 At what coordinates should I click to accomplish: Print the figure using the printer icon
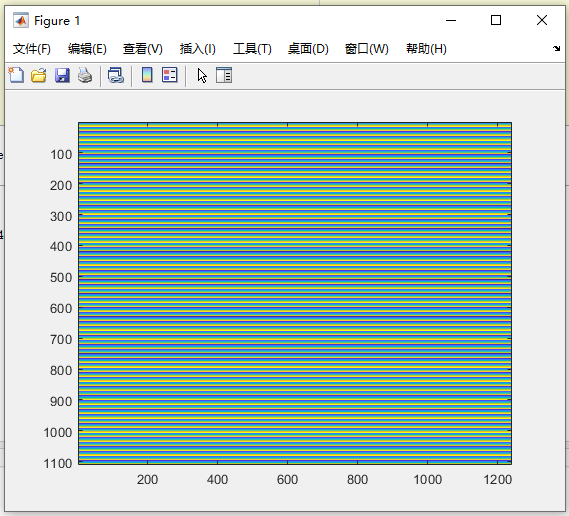coord(85,75)
